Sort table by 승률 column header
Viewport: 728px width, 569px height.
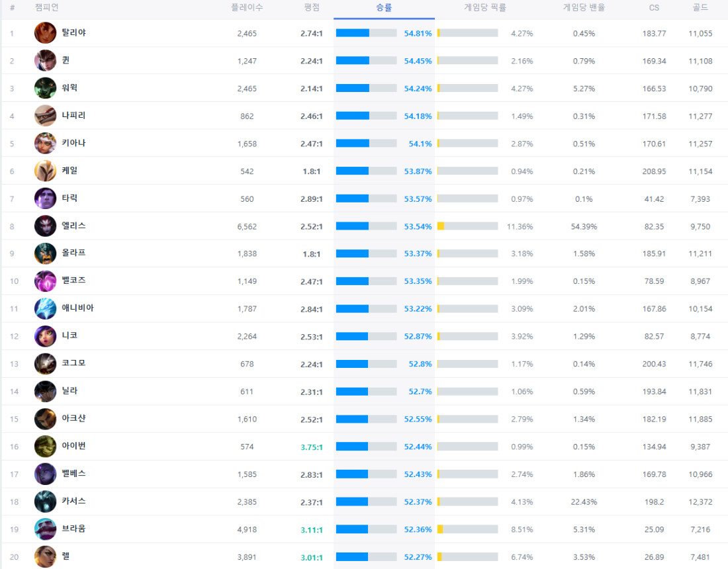[384, 8]
